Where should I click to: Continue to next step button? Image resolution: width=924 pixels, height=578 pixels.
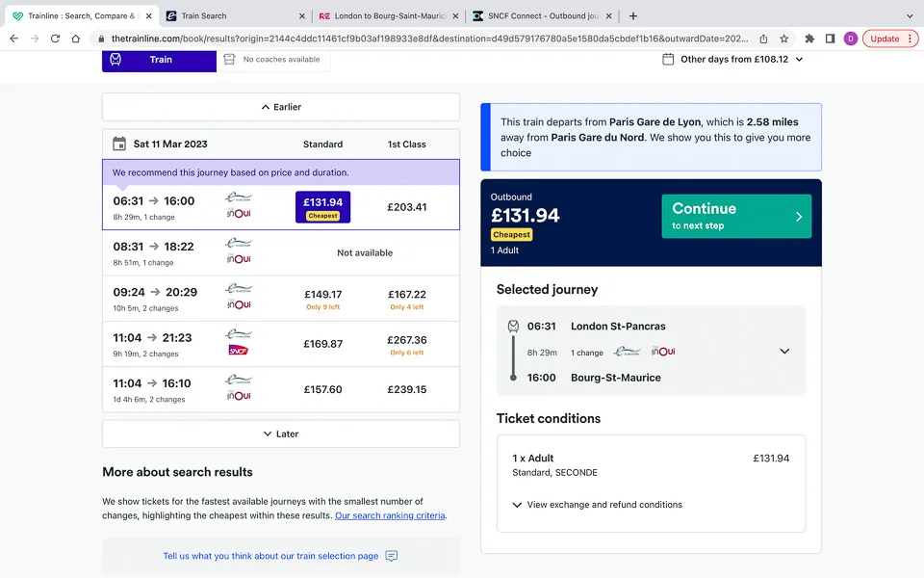[x=736, y=217]
